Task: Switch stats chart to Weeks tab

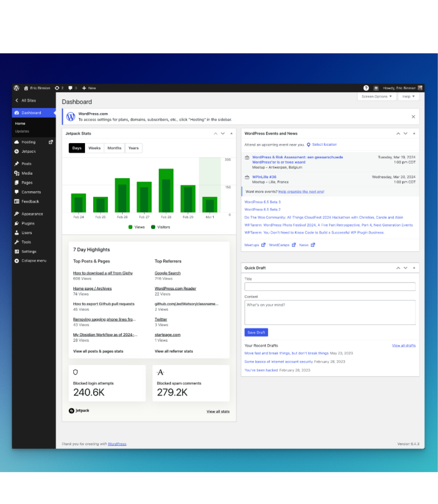Action: [x=94, y=148]
